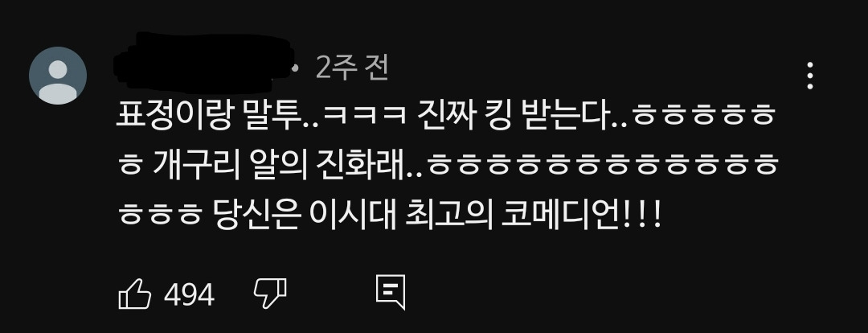Screen dimensions: 868x333
Task: Open the blacked-out commenter username
Action: [203, 64]
